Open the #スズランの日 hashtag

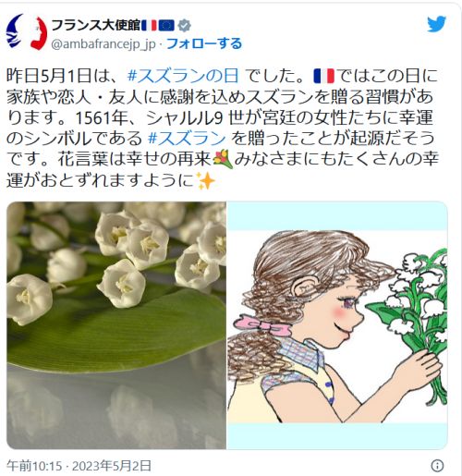coord(183,76)
